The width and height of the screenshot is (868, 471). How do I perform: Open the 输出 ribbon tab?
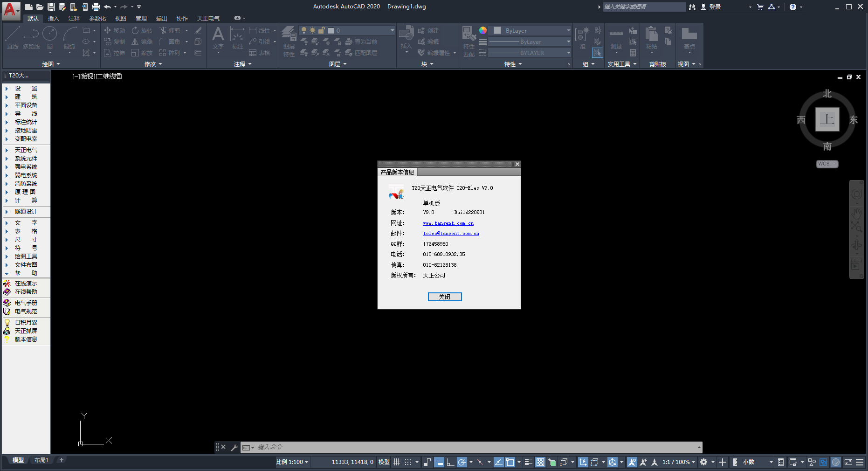click(x=161, y=18)
